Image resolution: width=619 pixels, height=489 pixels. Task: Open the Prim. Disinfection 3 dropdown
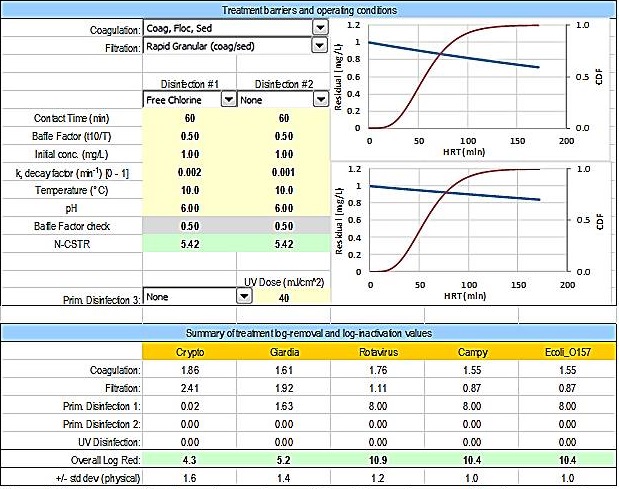pos(228,297)
